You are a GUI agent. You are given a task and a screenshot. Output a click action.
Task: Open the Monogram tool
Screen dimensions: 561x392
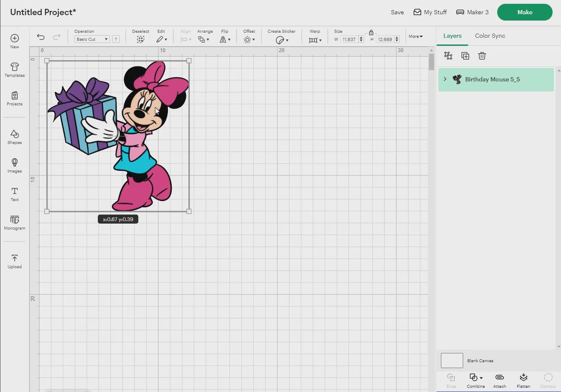click(15, 222)
